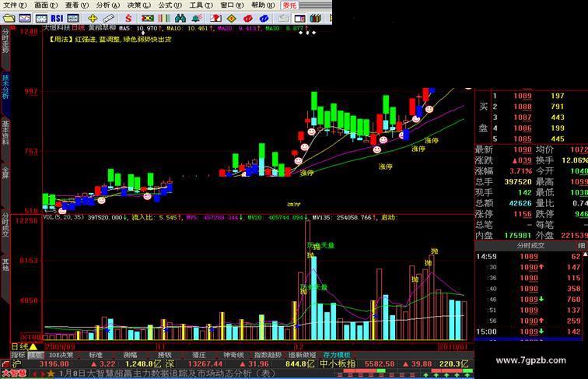Click the 委托 button in menu bar
The image size is (588, 379).
click(290, 5)
